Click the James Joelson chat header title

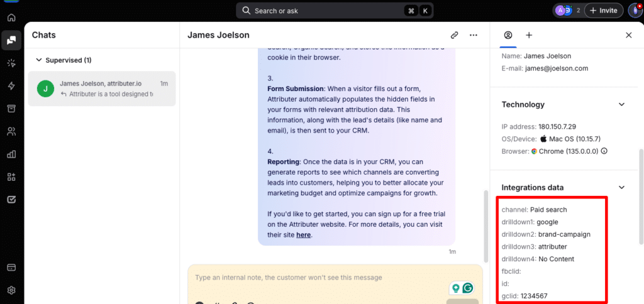(x=218, y=35)
